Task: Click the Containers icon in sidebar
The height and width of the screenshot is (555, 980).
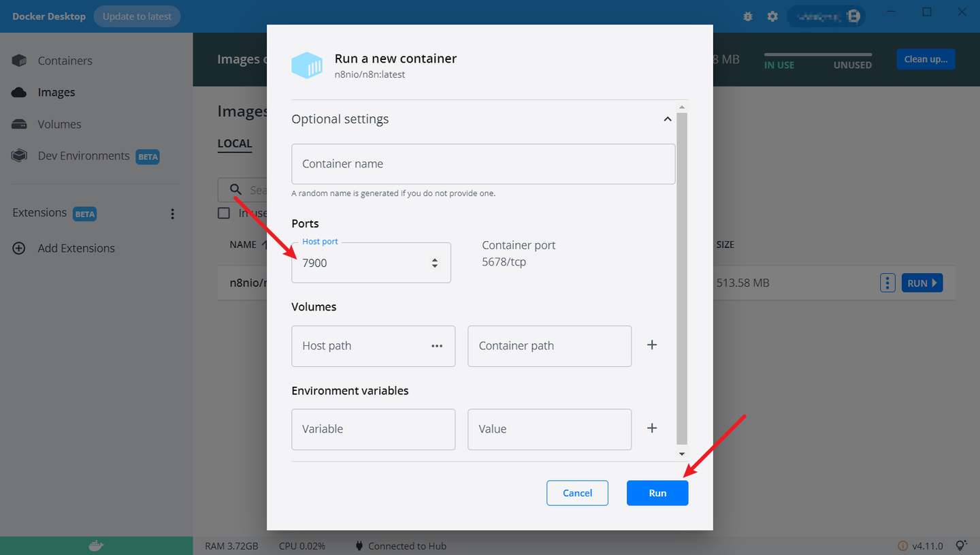Action: coord(19,61)
